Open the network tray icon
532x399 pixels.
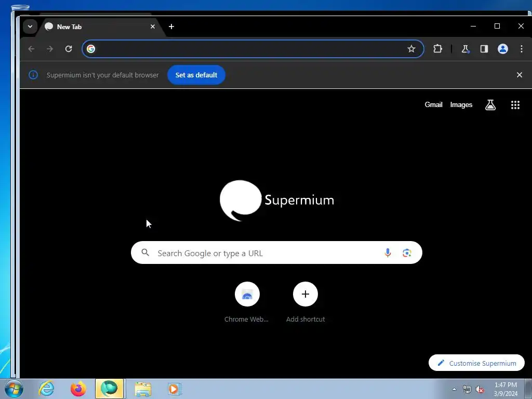[467, 390]
